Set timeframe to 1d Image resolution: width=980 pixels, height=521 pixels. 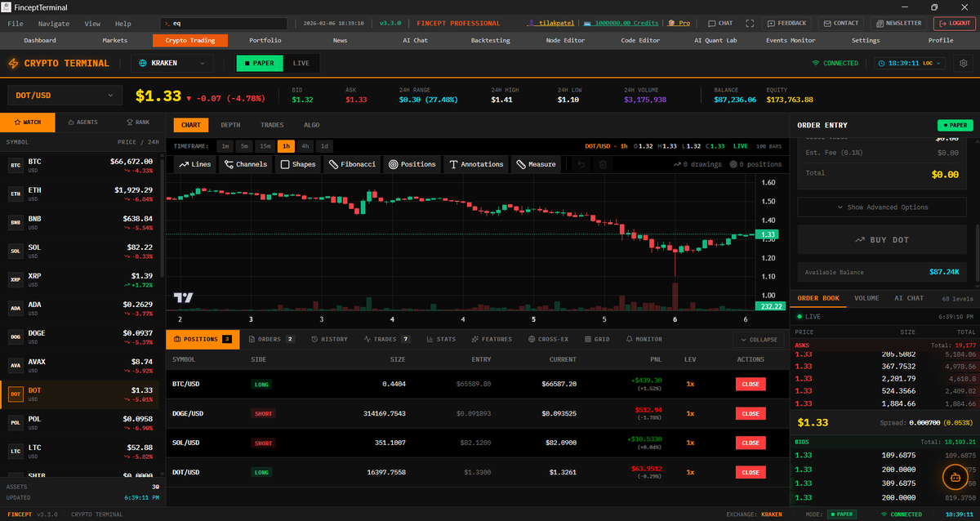point(325,146)
